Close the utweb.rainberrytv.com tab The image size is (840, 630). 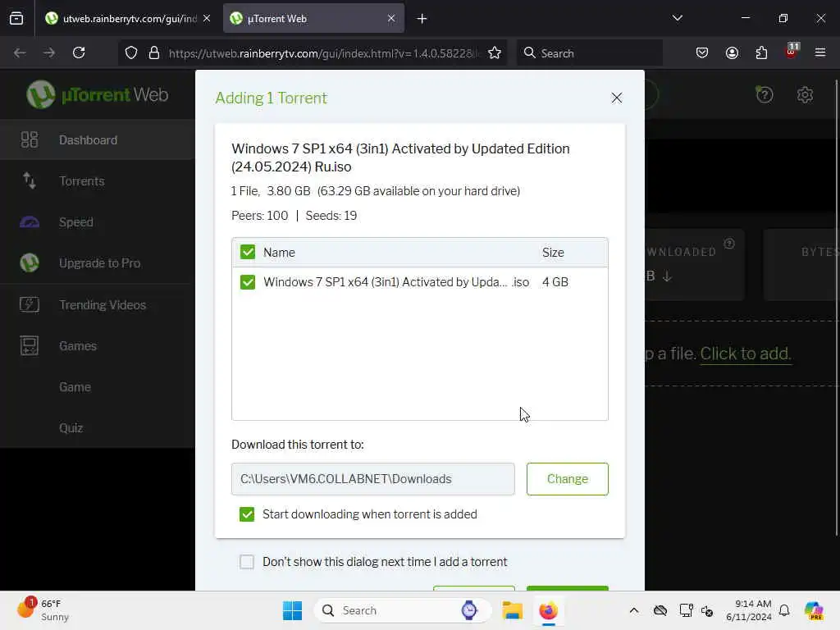207,18
